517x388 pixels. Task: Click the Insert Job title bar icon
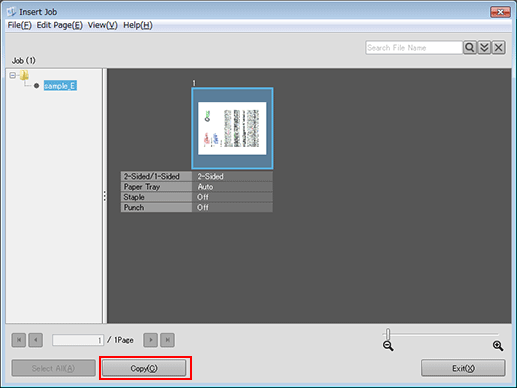coord(11,12)
